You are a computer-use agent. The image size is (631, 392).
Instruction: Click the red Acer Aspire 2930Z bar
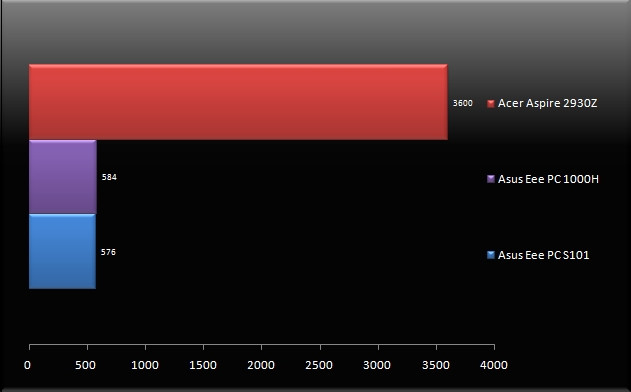238,102
